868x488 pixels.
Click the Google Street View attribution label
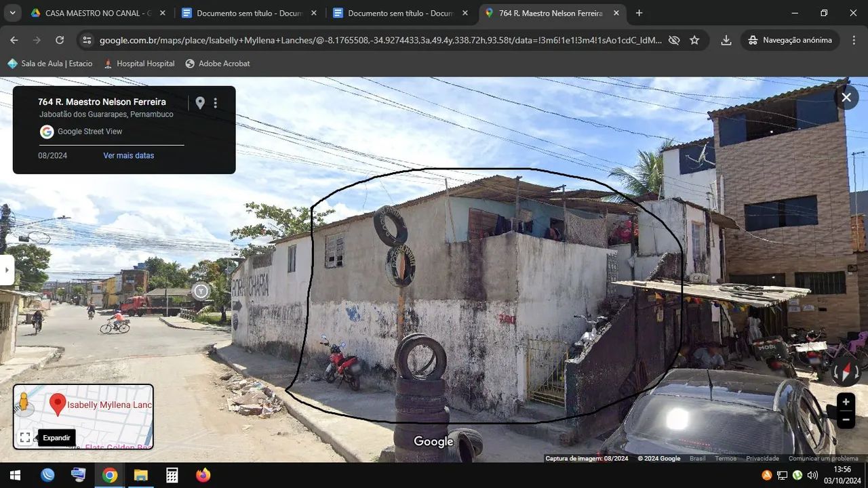click(90, 131)
